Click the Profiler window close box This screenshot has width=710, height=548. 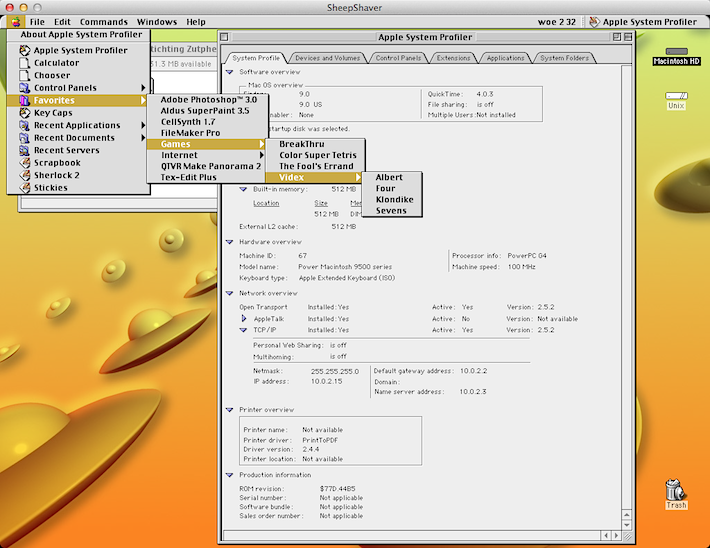tap(225, 37)
